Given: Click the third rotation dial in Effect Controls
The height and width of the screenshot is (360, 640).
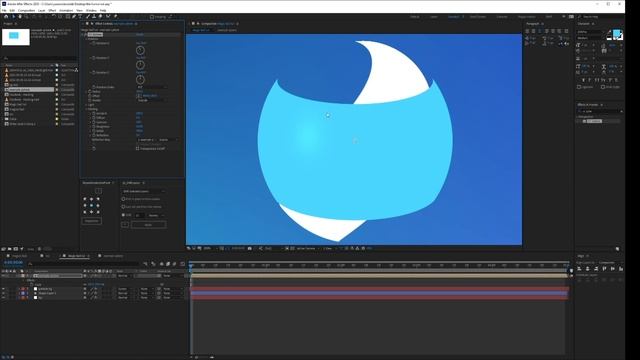Looking at the screenshot, I should coord(140,80).
